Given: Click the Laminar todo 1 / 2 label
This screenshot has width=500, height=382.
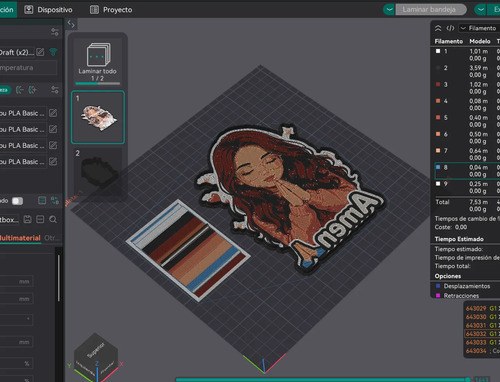Looking at the screenshot, I should pos(97,75).
